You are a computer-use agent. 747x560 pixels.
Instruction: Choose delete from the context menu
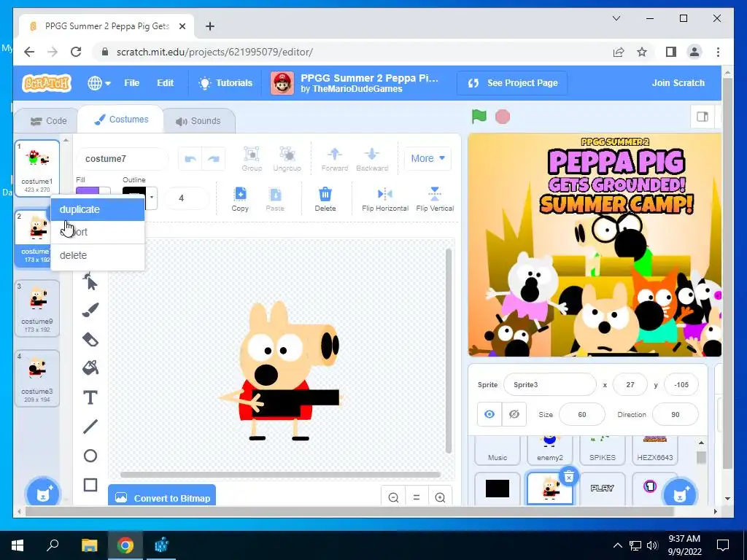(98, 255)
